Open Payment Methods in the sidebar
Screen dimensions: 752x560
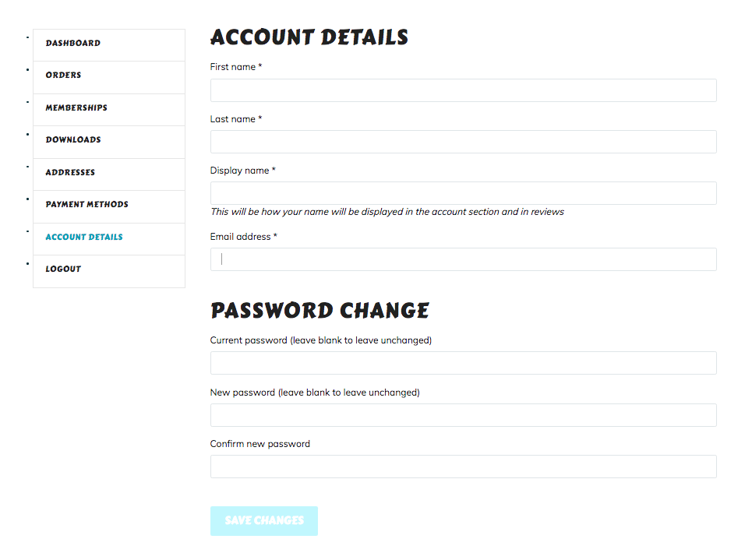point(86,205)
